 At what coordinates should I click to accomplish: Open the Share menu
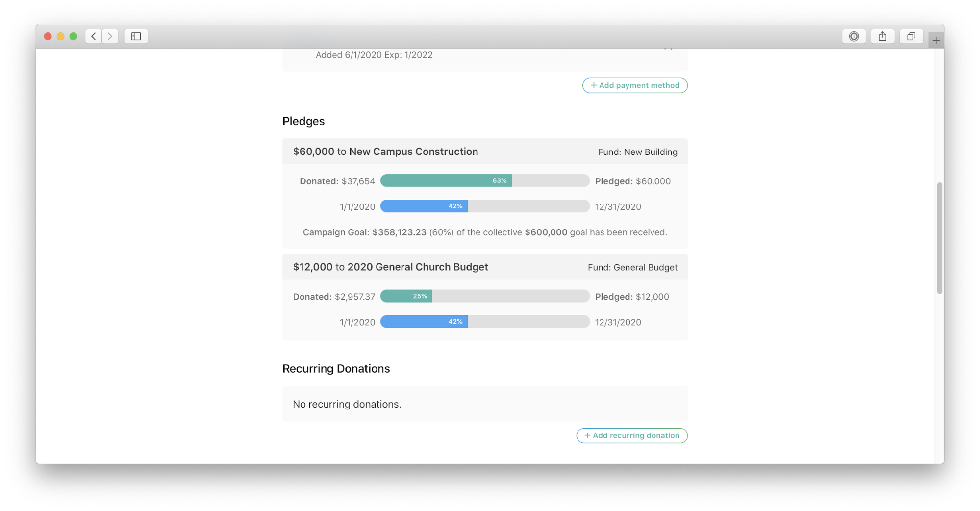(882, 36)
